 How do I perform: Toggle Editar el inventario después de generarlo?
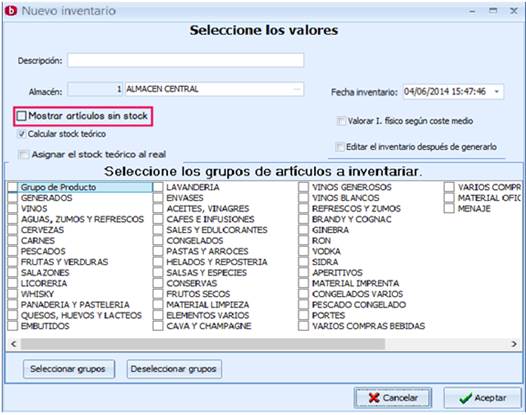pyautogui.click(x=339, y=147)
